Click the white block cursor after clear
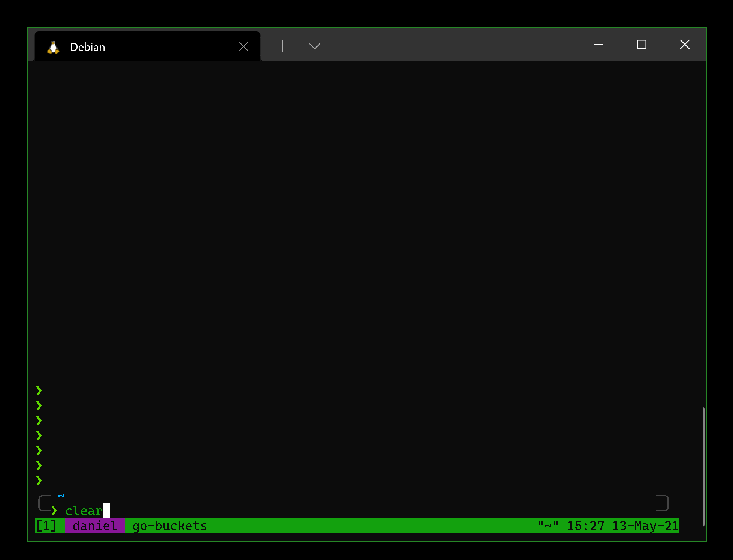The width and height of the screenshot is (733, 560). 107,509
